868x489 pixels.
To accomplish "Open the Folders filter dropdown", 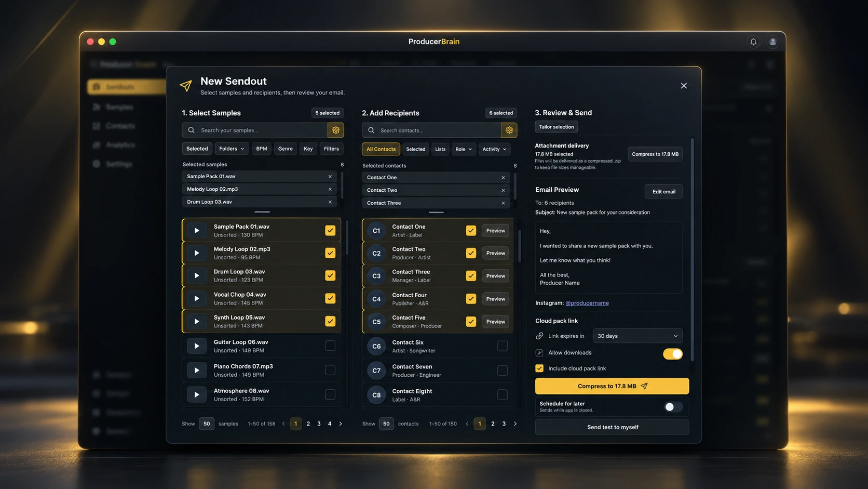I will [232, 149].
